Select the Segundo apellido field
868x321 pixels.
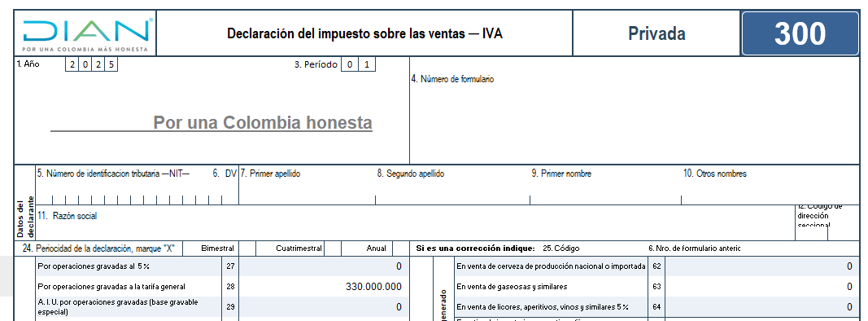tap(452, 186)
